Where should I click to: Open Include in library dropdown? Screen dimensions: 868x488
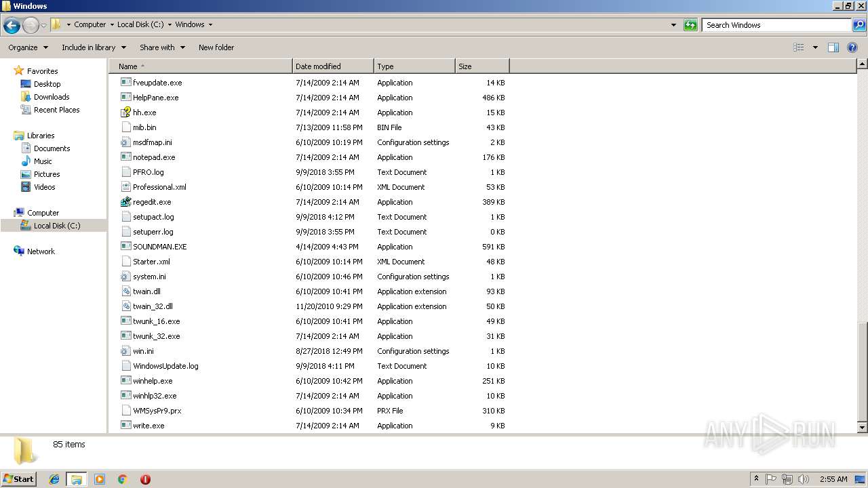[x=94, y=47]
